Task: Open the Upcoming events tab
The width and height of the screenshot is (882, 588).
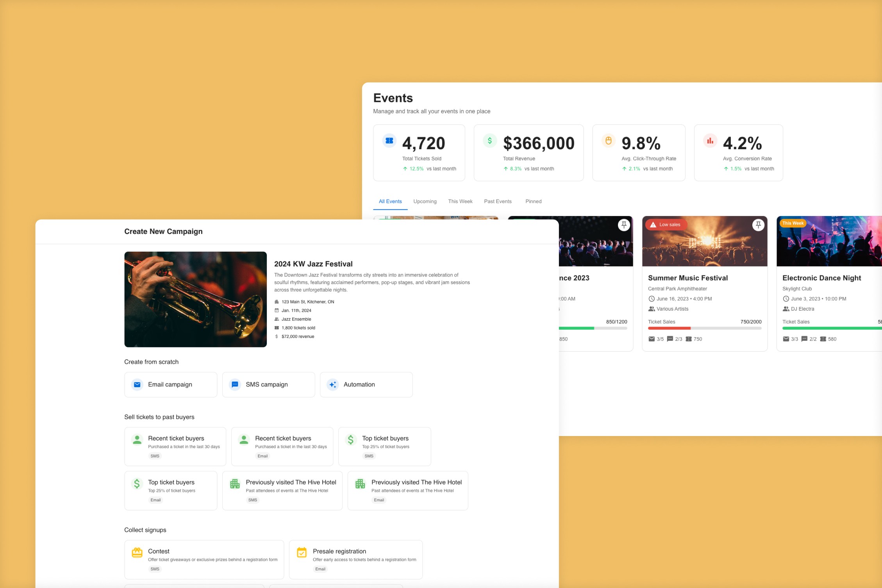Action: point(425,202)
